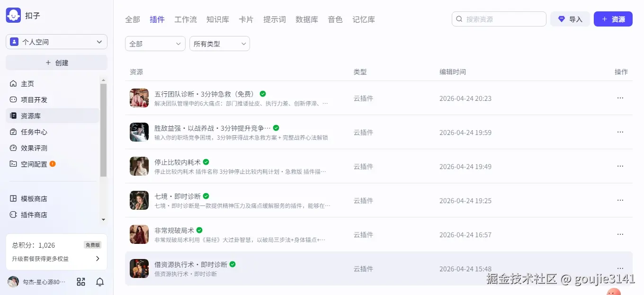Open the 所有类型 type dropdown
This screenshot has height=295, width=644.
pyautogui.click(x=219, y=43)
